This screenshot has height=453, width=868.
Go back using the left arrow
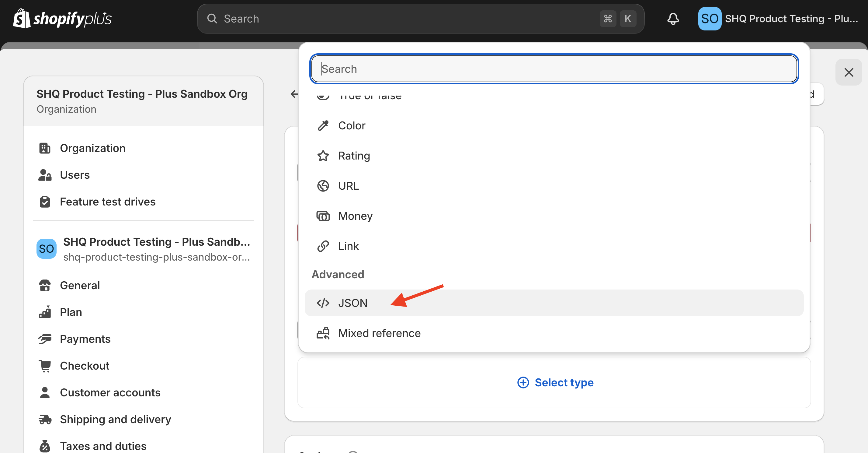[x=294, y=94]
